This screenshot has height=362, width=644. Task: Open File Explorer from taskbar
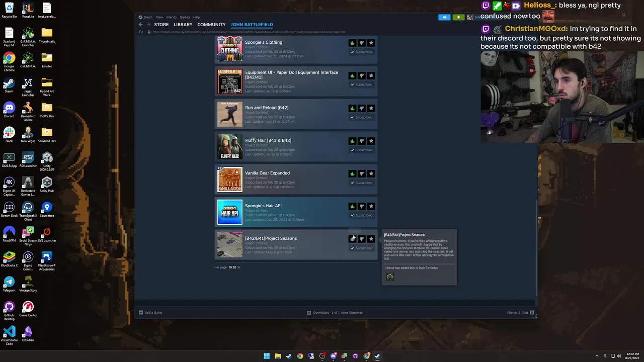(x=278, y=356)
